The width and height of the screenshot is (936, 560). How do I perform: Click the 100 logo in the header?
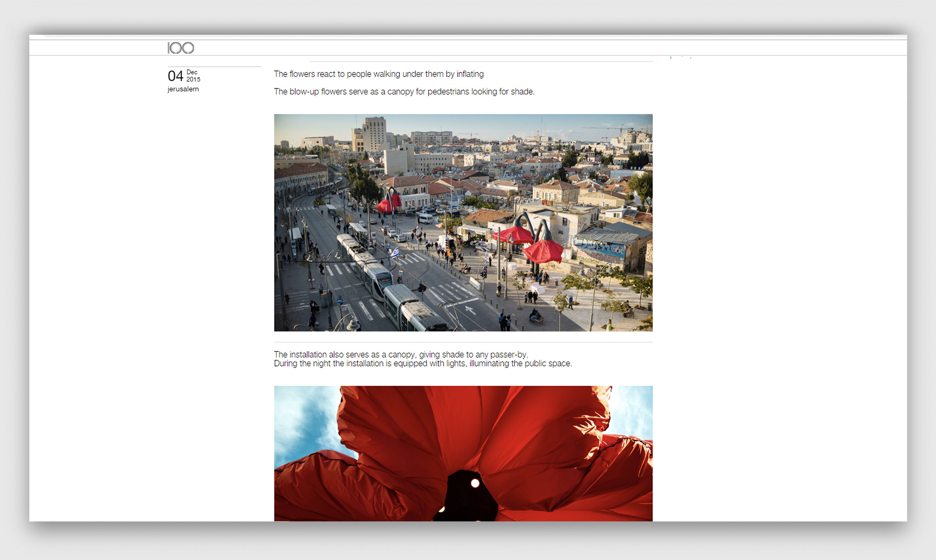[x=180, y=48]
